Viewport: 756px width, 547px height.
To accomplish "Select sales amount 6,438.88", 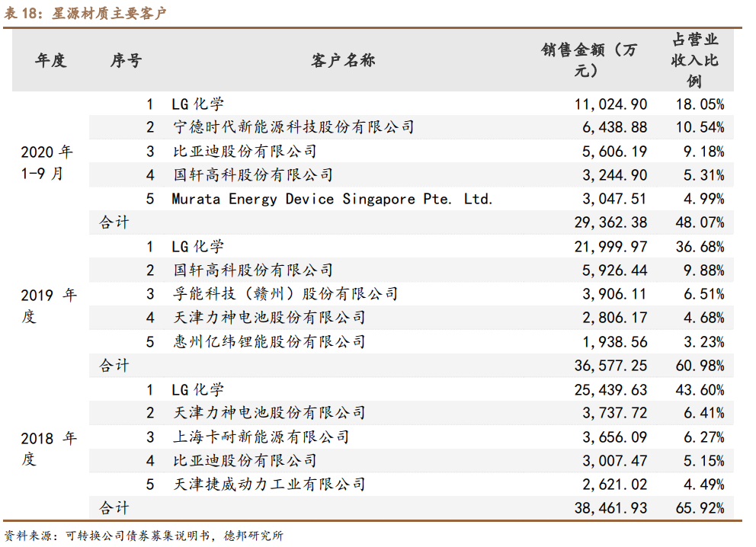I will tap(614, 127).
